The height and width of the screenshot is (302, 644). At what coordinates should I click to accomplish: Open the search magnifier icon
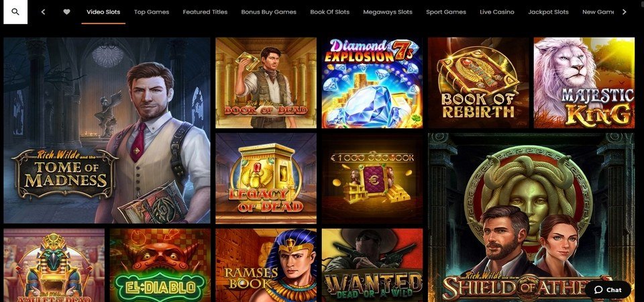[x=15, y=12]
